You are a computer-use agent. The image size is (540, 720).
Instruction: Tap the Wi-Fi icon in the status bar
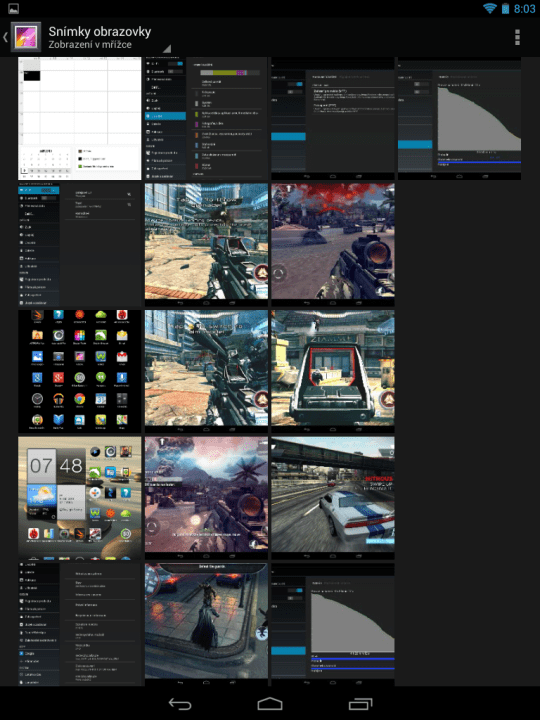coord(489,8)
